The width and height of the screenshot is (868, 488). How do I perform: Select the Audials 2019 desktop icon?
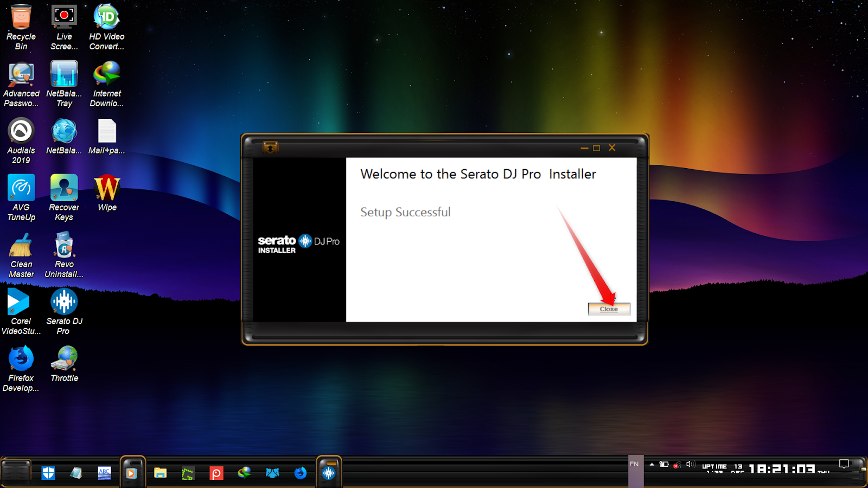pos(21,141)
